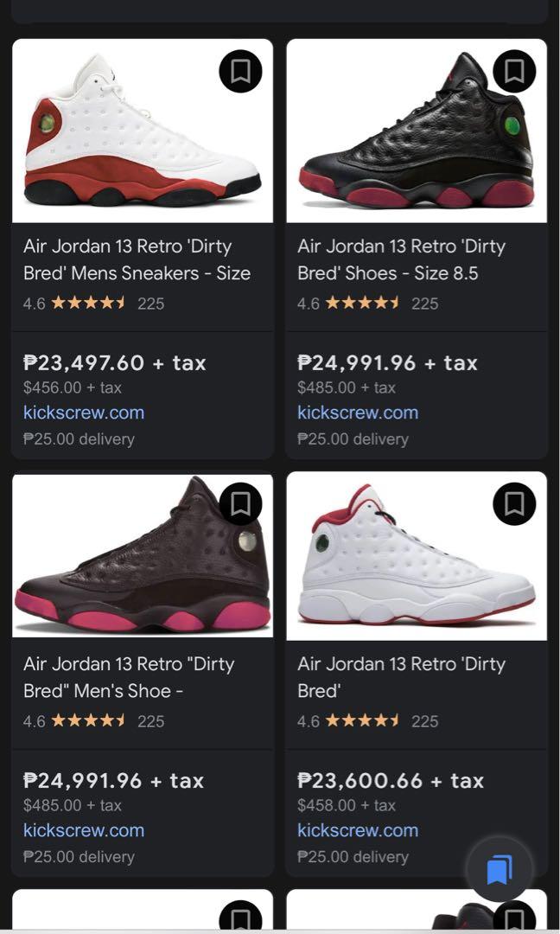The image size is (560, 934).
Task: Click the ₱24,991.96 + tax price of Size 8.5 shoe
Action: (387, 363)
